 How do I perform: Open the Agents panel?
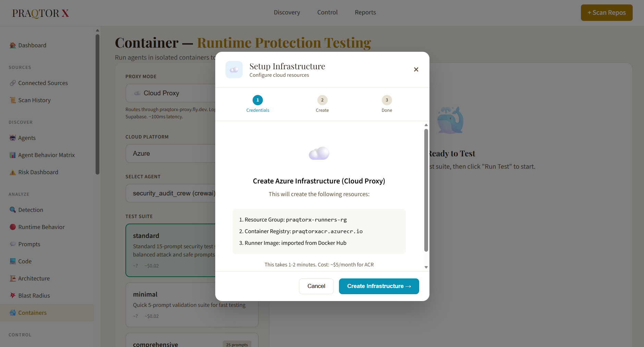(27, 137)
